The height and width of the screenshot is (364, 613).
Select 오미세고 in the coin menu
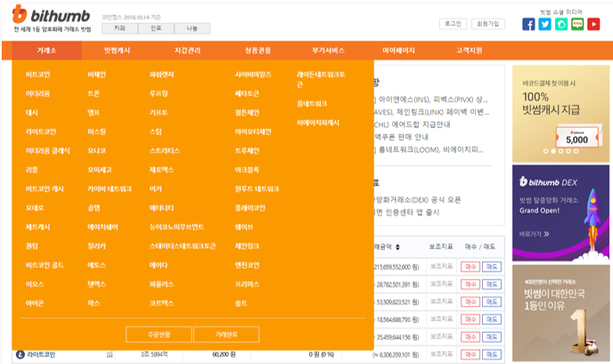(x=100, y=170)
